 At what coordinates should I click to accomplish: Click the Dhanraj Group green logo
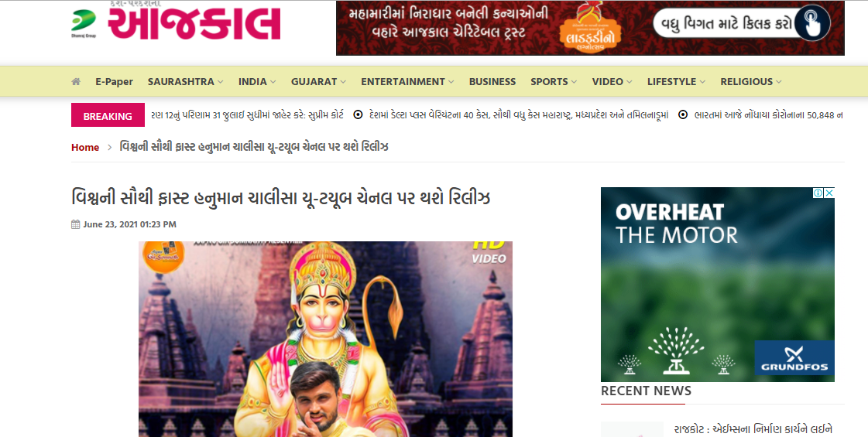[84, 22]
